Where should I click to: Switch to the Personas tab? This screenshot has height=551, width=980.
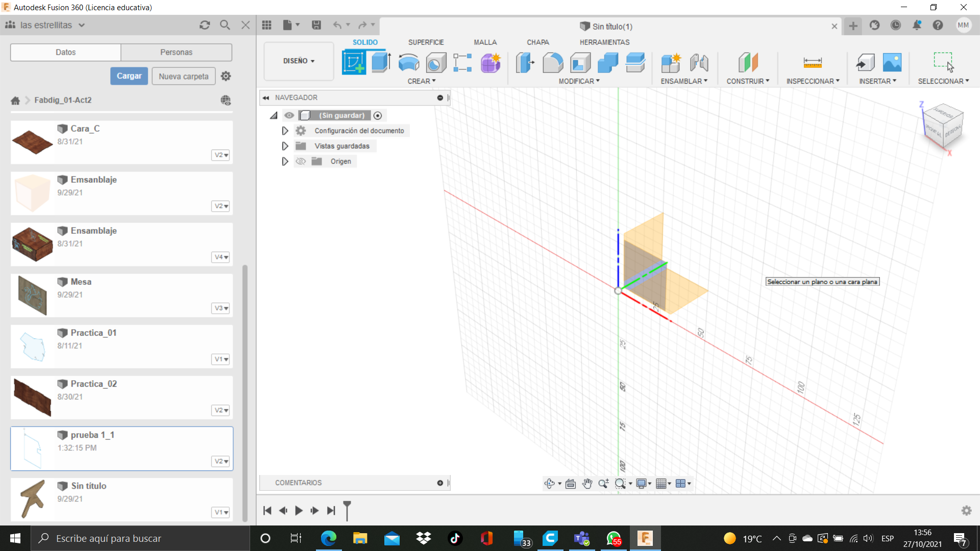coord(176,52)
